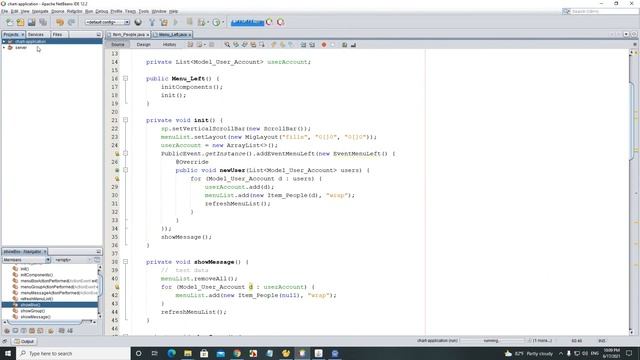Click the New Project toolbar icon

click(x=20, y=22)
